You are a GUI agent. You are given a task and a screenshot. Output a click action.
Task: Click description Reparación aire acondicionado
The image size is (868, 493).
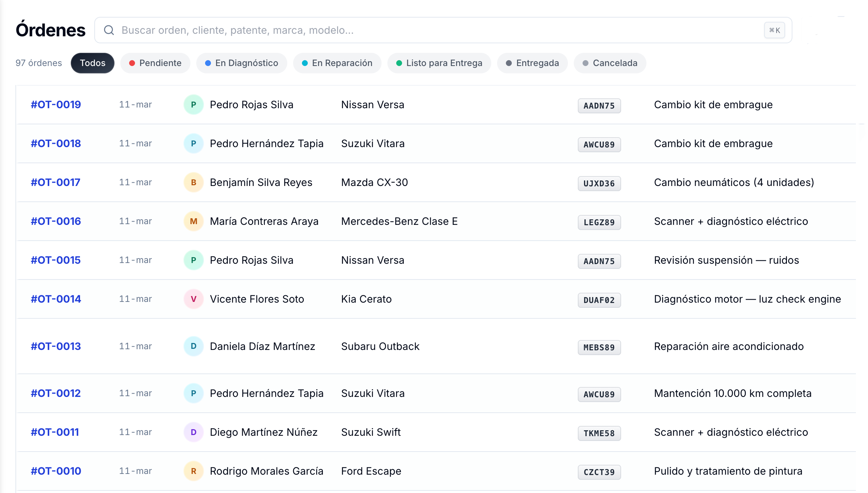coord(729,346)
